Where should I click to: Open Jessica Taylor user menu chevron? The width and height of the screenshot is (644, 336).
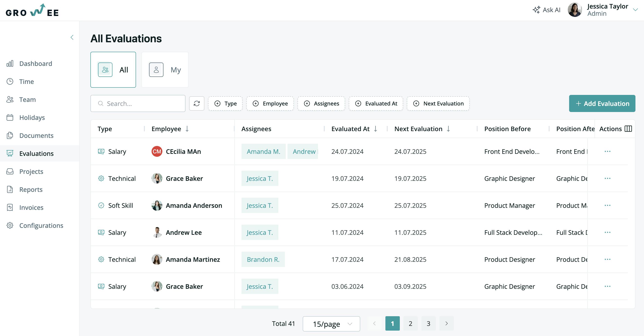(635, 10)
